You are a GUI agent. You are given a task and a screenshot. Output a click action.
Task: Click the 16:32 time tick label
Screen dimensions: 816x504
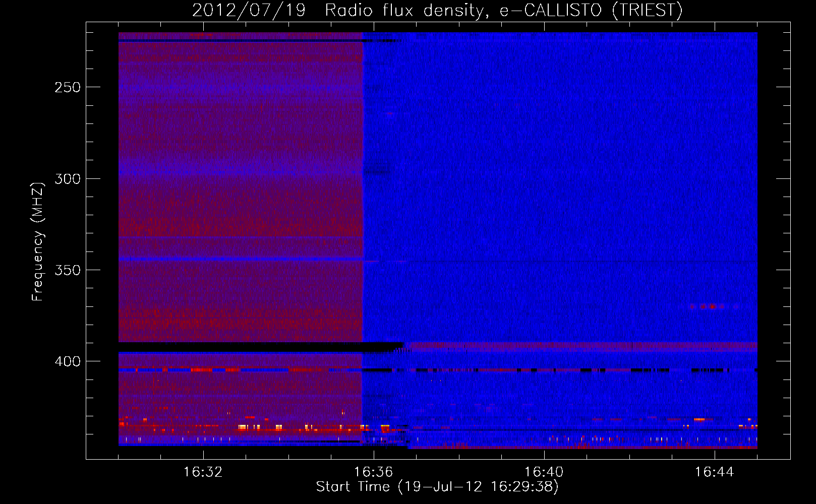[x=203, y=472]
